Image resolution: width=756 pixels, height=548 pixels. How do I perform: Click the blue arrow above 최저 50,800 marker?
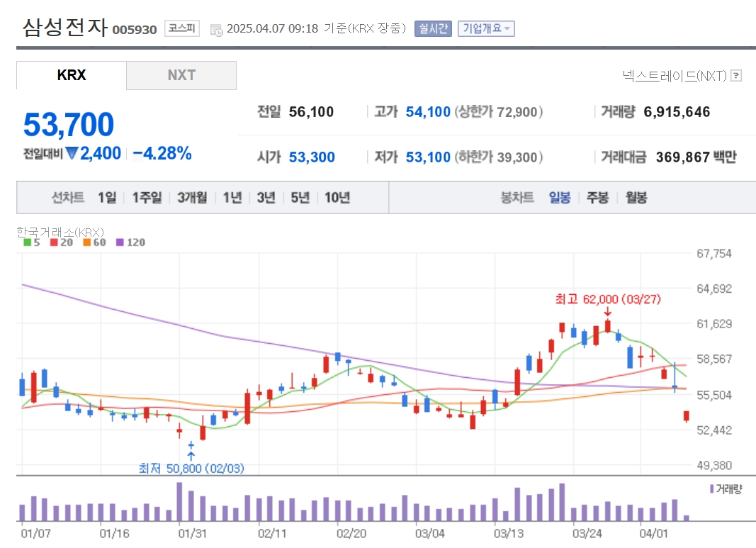[191, 454]
